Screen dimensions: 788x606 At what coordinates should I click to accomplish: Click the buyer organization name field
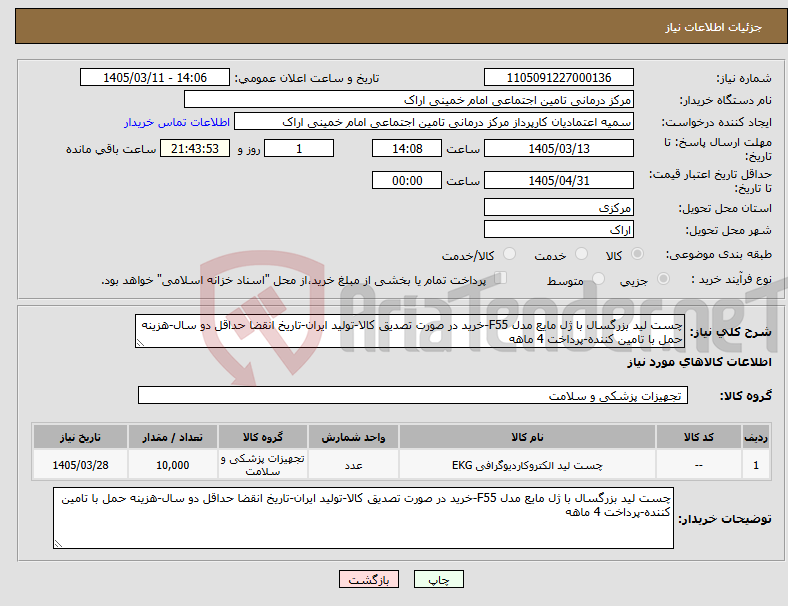coord(409,99)
